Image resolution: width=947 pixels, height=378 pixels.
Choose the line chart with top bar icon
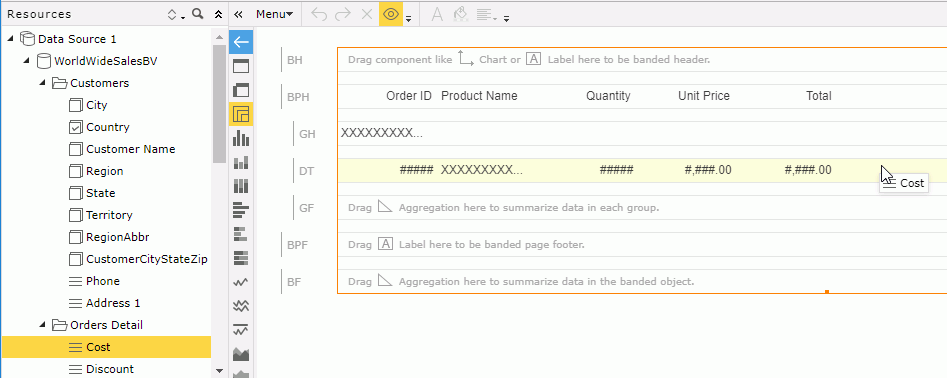pyautogui.click(x=241, y=330)
